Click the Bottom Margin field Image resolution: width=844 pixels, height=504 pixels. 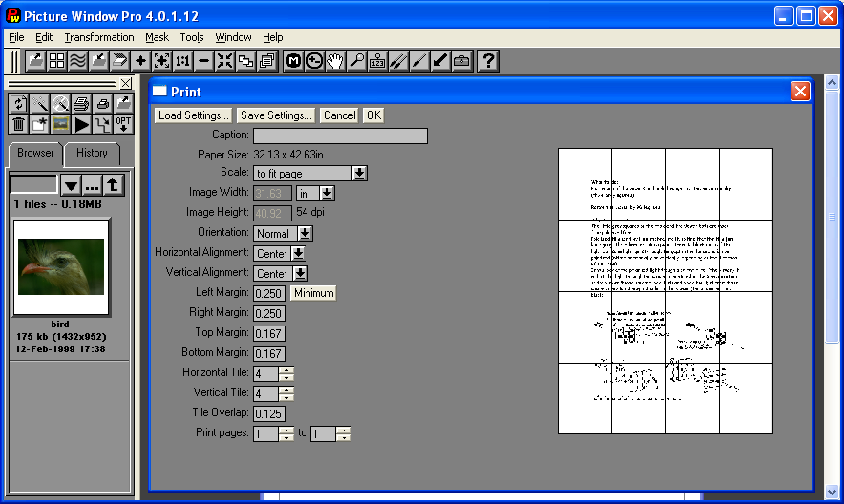269,353
